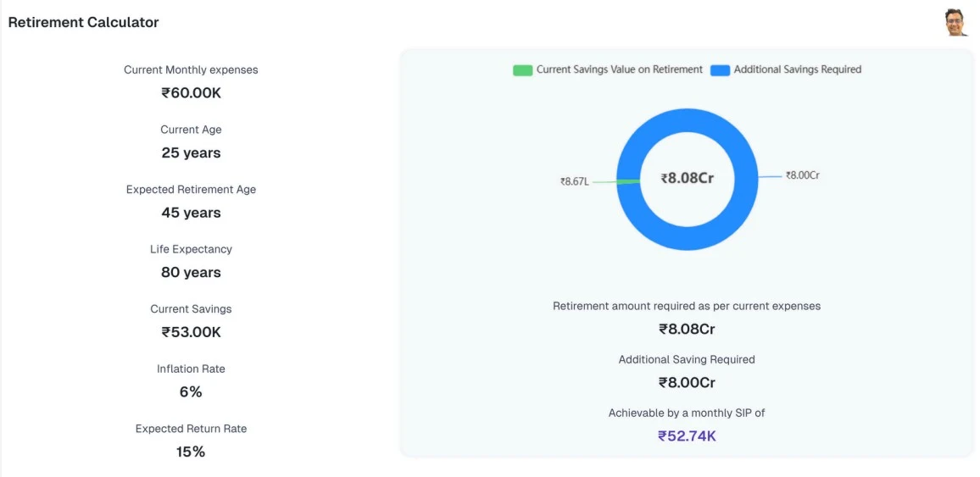Edit the Current Monthly expenses value ₹60.00K
The image size is (980, 477).
191,93
